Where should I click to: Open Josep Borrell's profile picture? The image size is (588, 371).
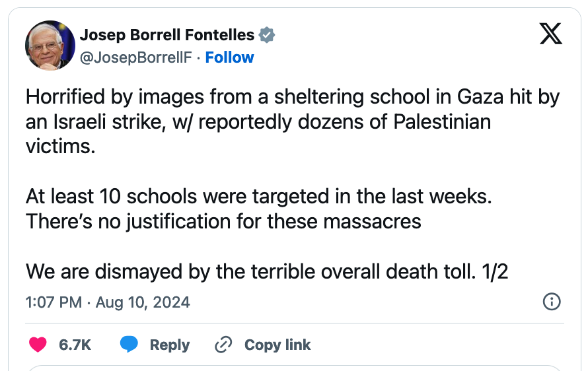tap(50, 46)
